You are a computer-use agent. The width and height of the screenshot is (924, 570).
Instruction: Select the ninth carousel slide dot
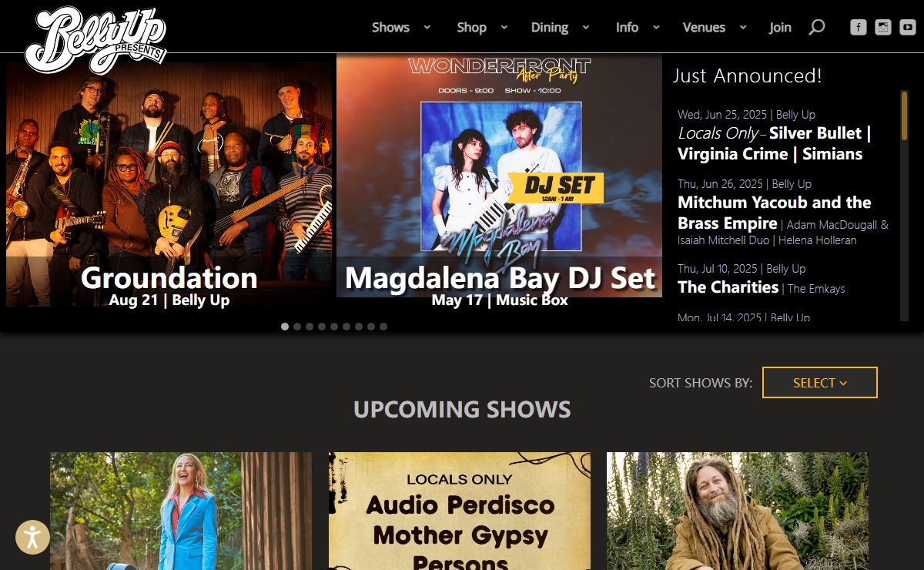pyautogui.click(x=383, y=327)
